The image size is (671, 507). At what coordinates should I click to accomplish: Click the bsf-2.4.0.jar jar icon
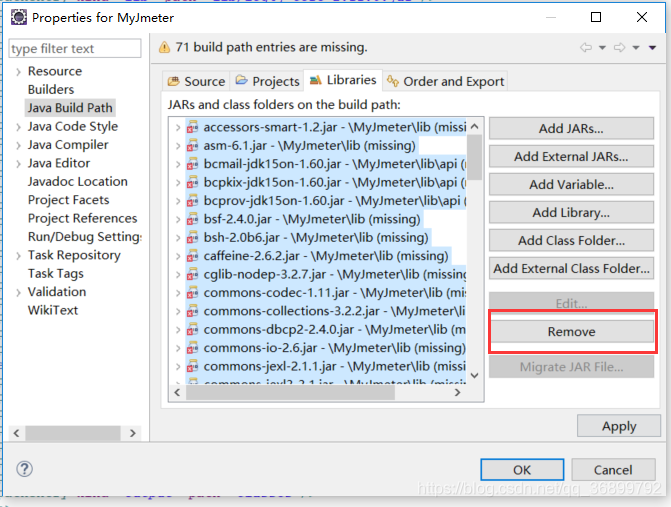(193, 219)
